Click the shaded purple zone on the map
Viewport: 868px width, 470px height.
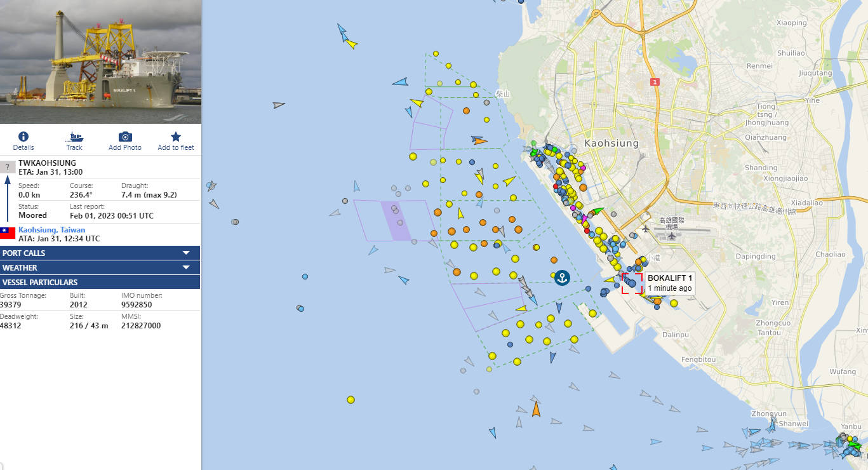(x=396, y=220)
